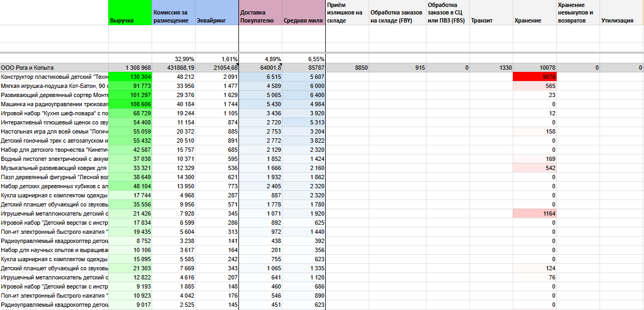Viewport: 644px width, 310px height.
Task: Click the Комиссия за размещение column header
Action: click(174, 13)
